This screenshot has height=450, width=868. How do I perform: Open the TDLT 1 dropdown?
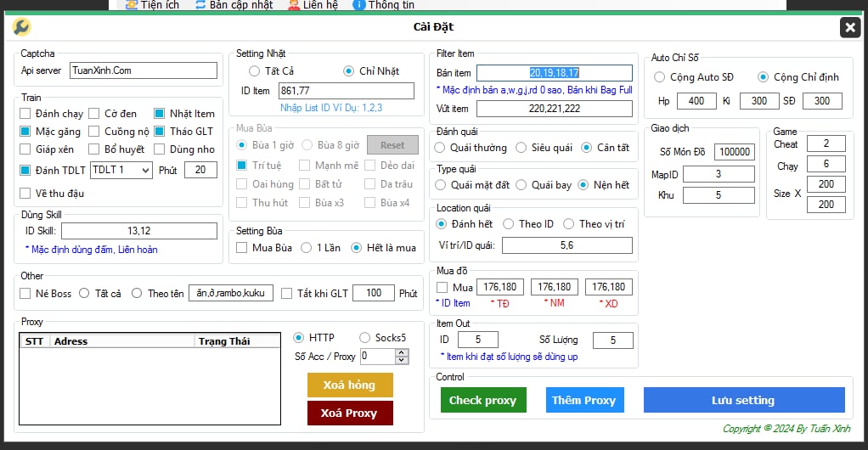(x=145, y=171)
